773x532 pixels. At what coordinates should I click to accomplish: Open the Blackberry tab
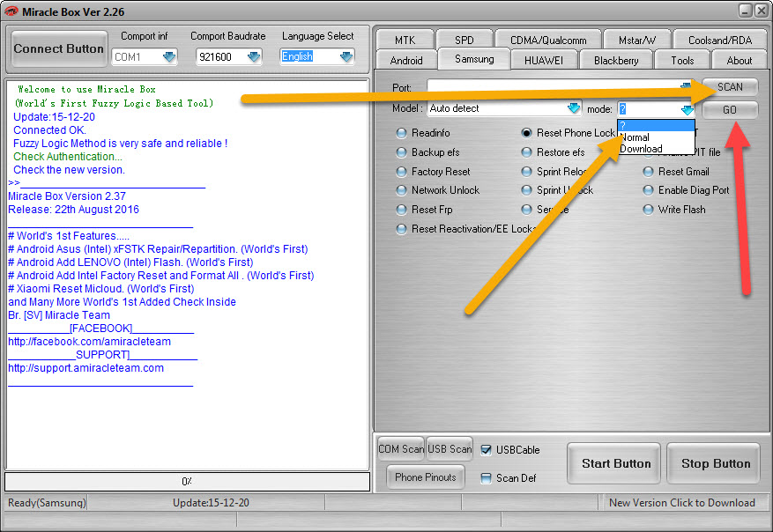[x=616, y=60]
